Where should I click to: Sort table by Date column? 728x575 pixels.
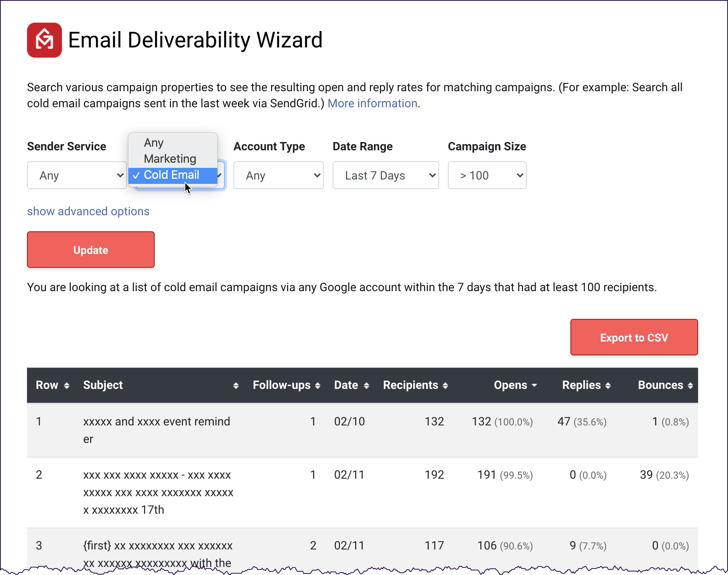(352, 385)
